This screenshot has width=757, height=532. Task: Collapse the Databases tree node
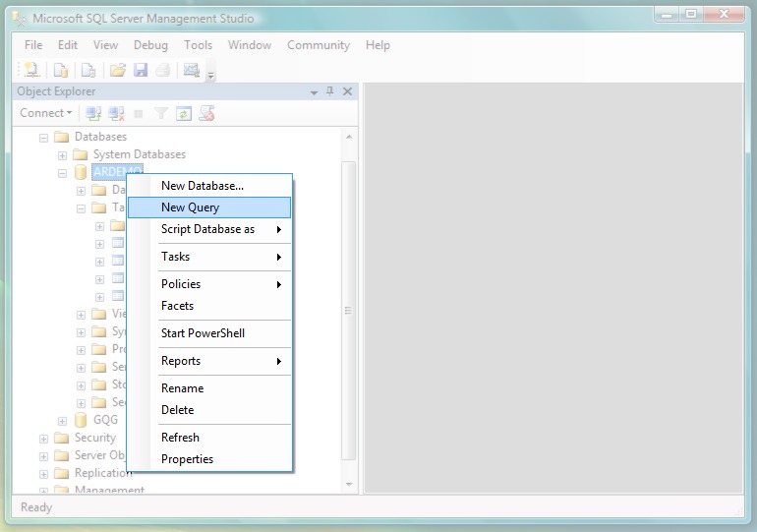point(43,138)
